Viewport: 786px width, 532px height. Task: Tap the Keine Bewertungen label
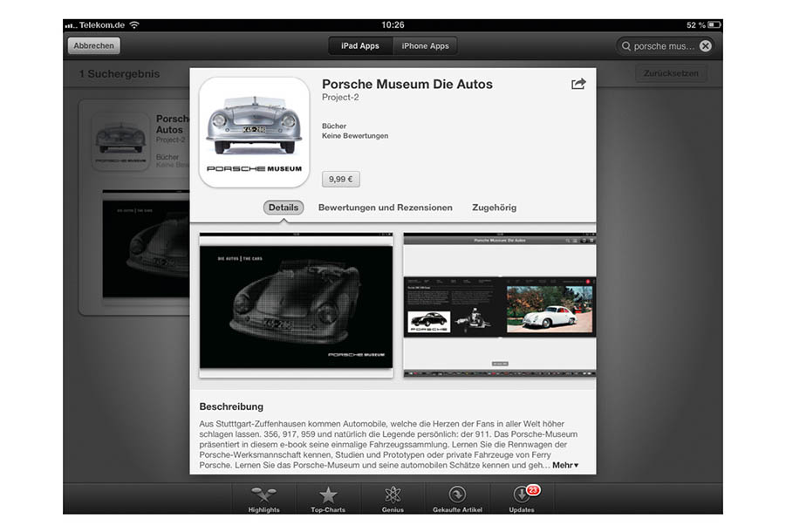click(x=355, y=136)
